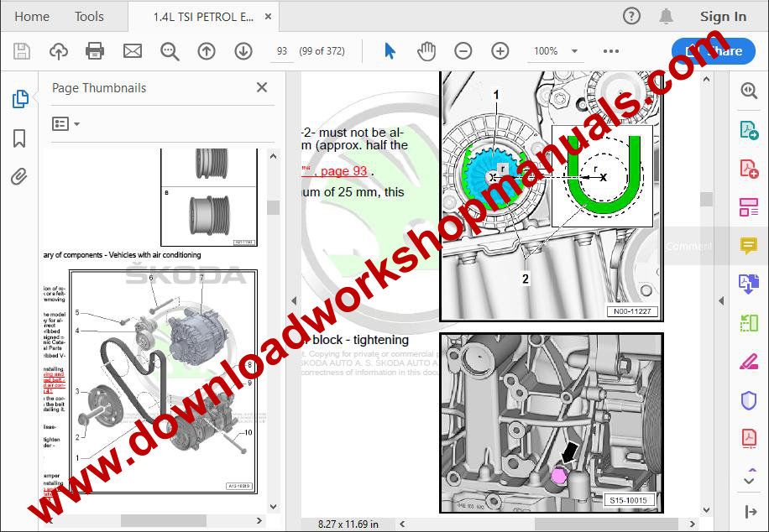The height and width of the screenshot is (532, 769).
Task: Open the Combine Files tool
Action: click(x=749, y=284)
